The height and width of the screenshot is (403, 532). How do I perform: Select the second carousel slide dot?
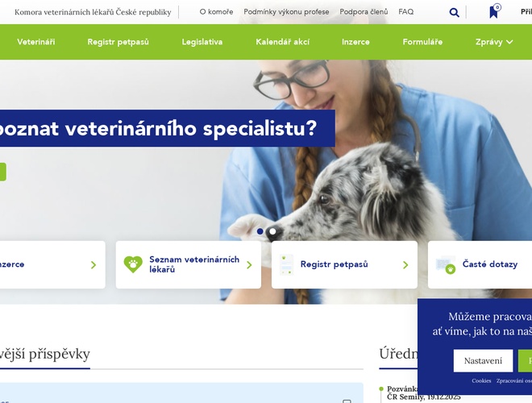[x=272, y=231]
